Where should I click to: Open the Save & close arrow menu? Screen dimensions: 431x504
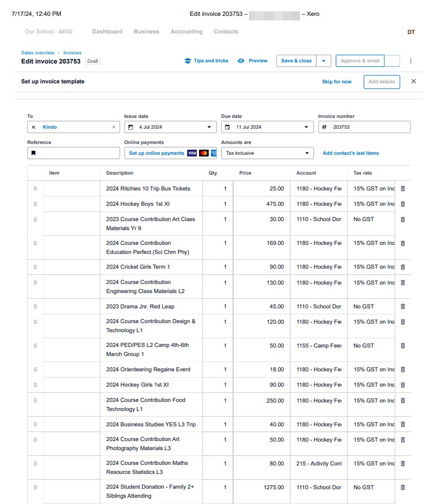[323, 61]
